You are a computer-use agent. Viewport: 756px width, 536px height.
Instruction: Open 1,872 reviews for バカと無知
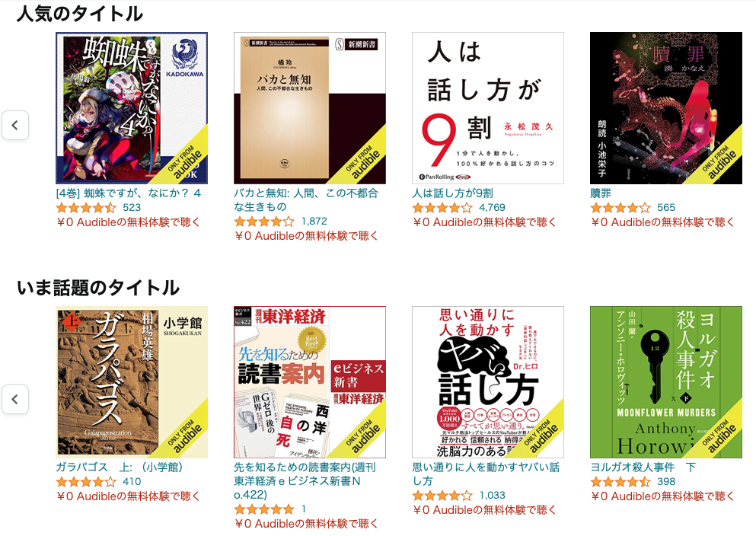tap(314, 222)
